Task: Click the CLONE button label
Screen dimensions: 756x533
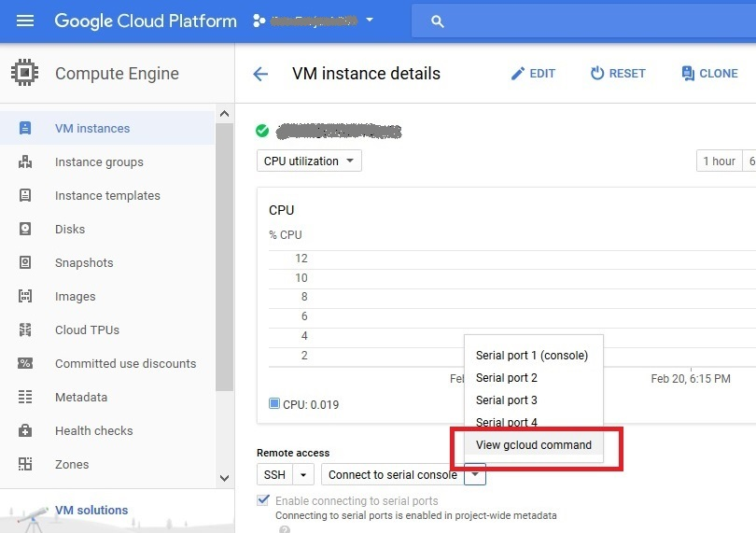Action: 719,74
